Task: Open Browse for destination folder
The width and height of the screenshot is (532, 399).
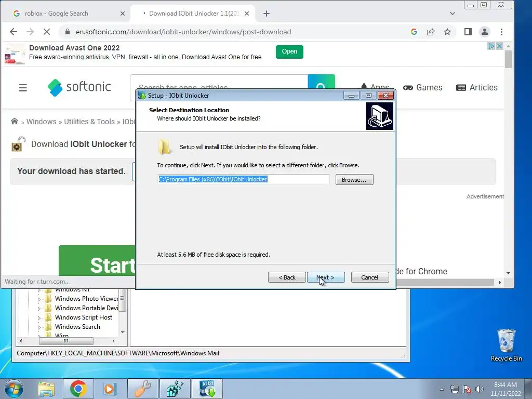Action: (354, 179)
